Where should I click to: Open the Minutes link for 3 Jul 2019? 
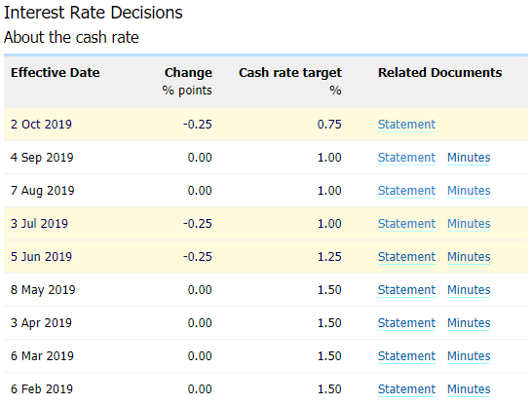point(469,224)
